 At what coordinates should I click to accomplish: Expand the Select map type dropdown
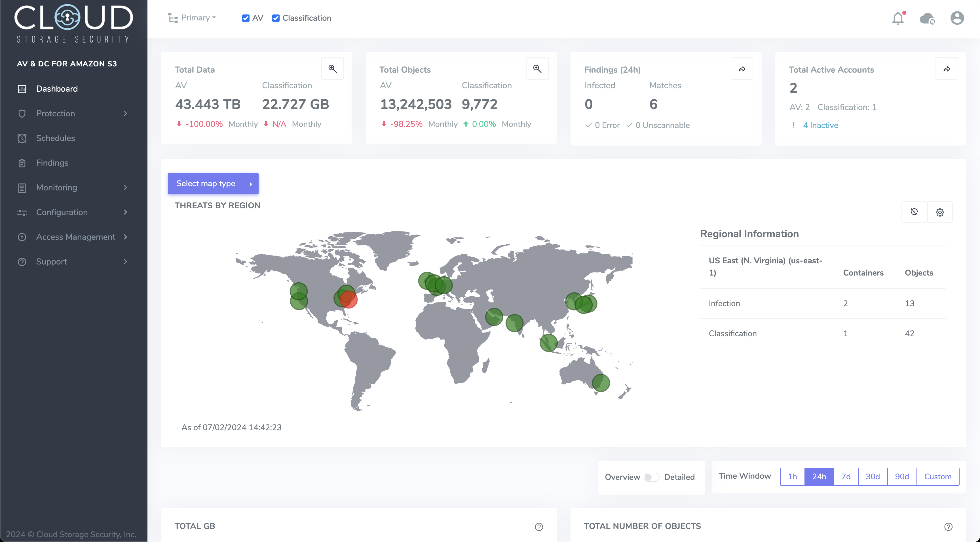(x=213, y=184)
